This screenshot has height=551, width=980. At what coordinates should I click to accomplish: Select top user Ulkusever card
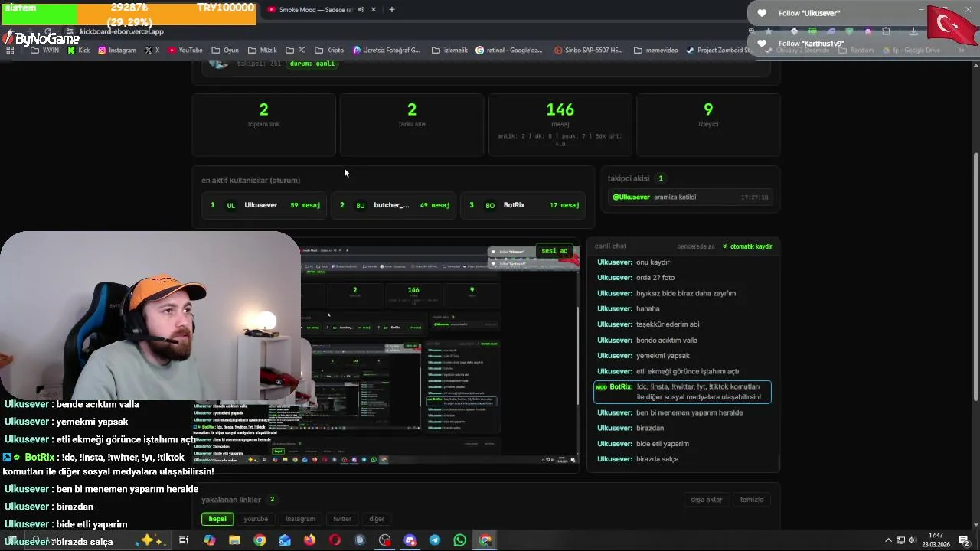point(264,205)
